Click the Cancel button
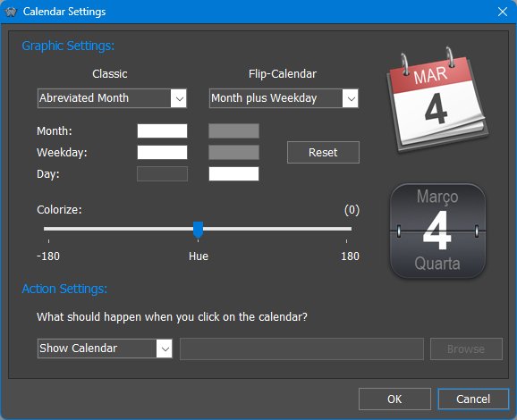Image resolution: width=517 pixels, height=420 pixels. (x=473, y=399)
